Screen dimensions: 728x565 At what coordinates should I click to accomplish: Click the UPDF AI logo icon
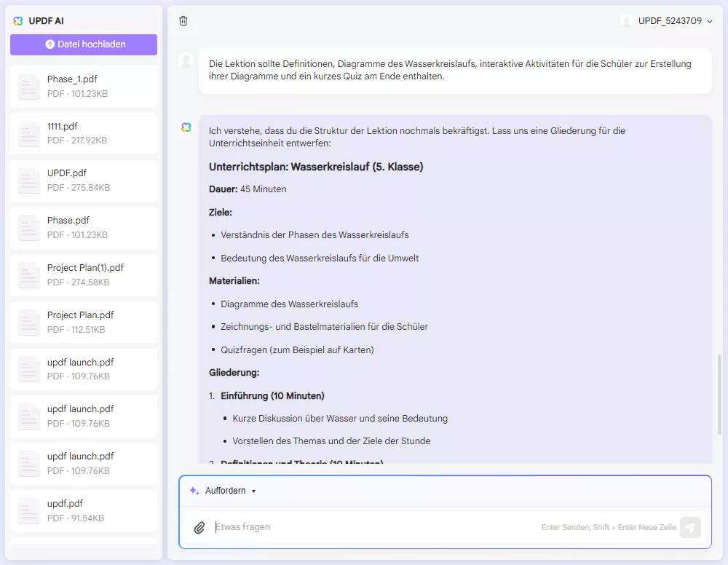(18, 21)
